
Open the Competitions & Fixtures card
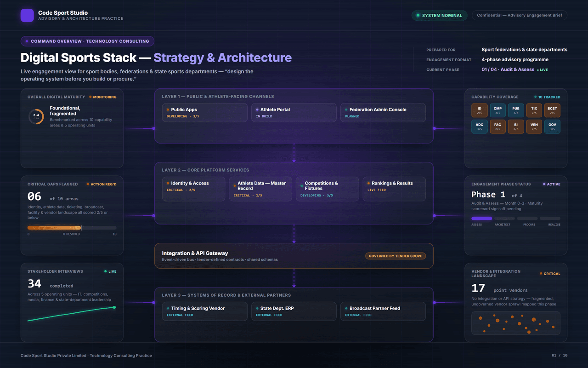pos(327,189)
